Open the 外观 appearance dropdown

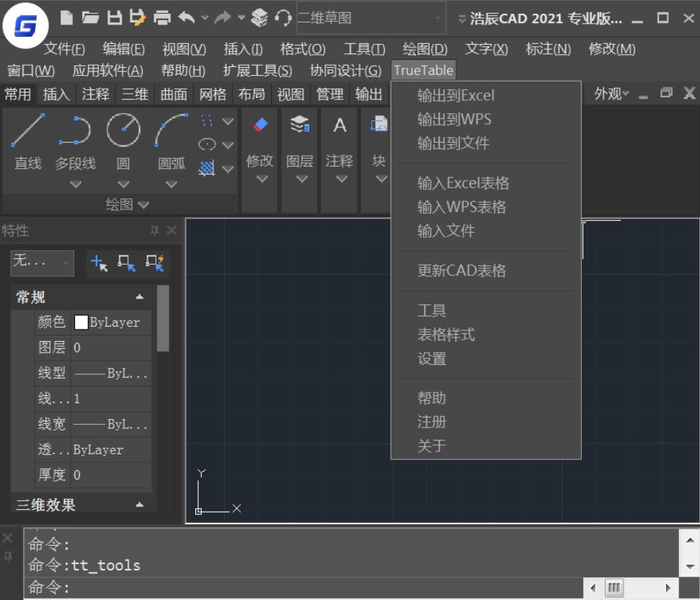pos(611,94)
